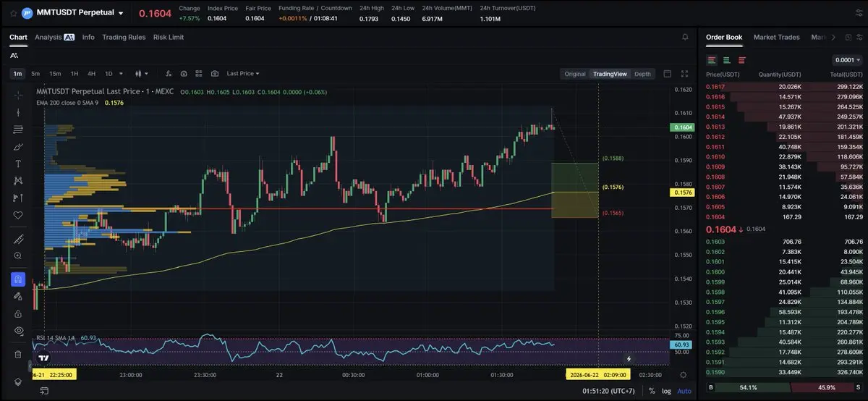Open the ruler measure tool
Image resolution: width=868 pixels, height=401 pixels.
[18, 238]
